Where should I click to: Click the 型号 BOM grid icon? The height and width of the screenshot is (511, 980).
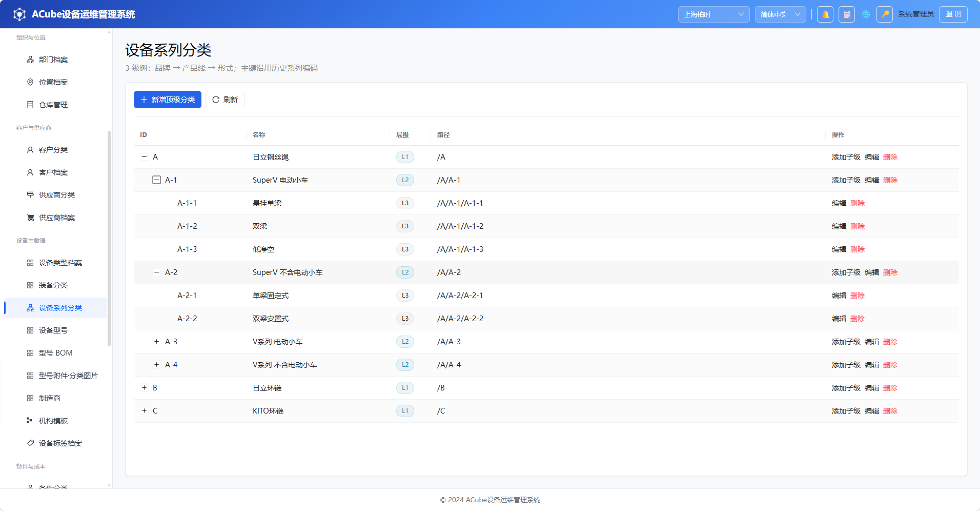coord(30,353)
